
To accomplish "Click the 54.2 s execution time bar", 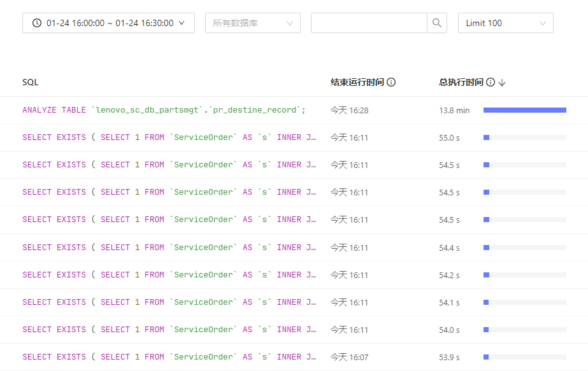I will pos(525,275).
